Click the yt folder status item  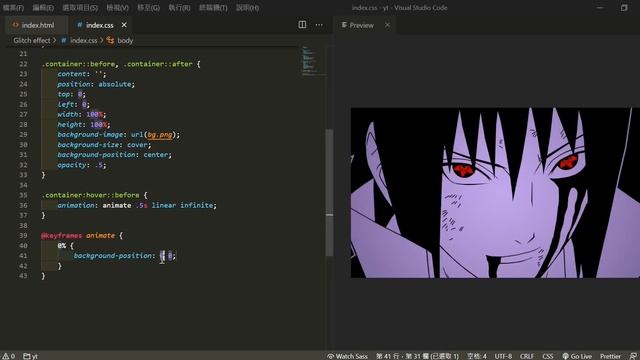(x=31, y=356)
